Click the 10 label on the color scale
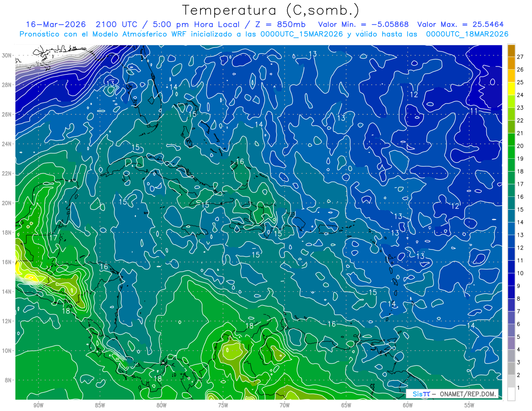 click(x=520, y=273)
